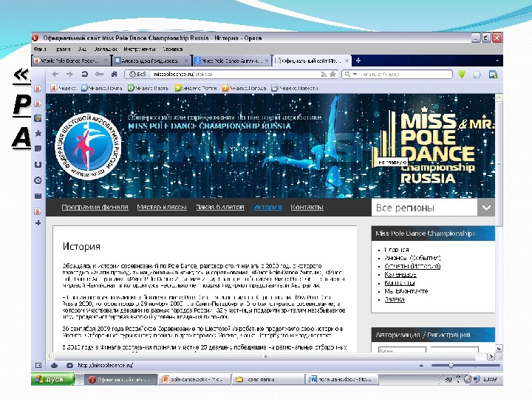Viewport: 532px width, 399px height.
Task: Close the 'Miss Pole Dance Austr...' tab
Action: tap(267, 61)
